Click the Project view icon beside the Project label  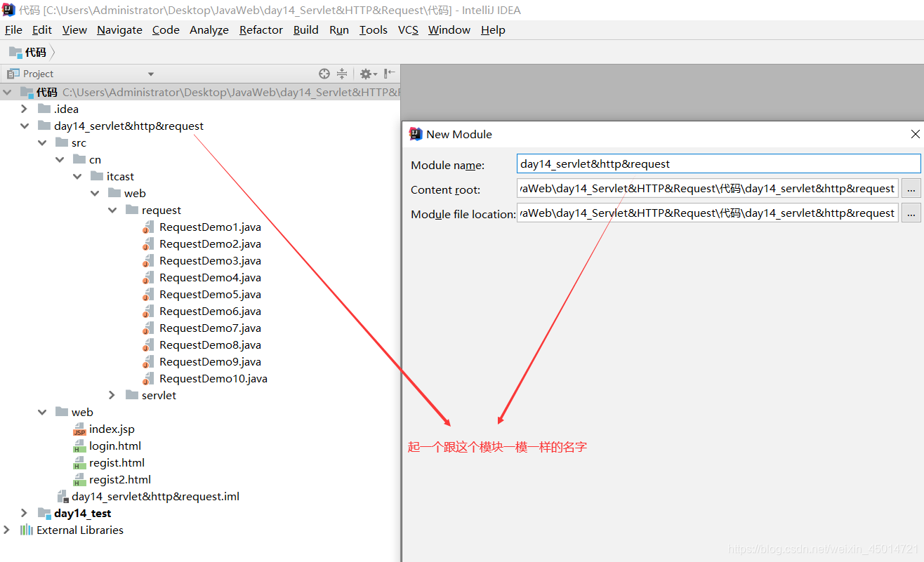tap(13, 74)
